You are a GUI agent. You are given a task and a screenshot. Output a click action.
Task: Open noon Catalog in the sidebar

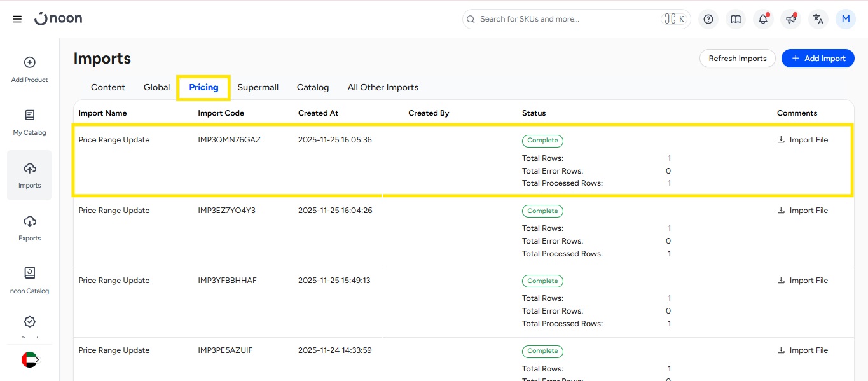[x=29, y=281]
